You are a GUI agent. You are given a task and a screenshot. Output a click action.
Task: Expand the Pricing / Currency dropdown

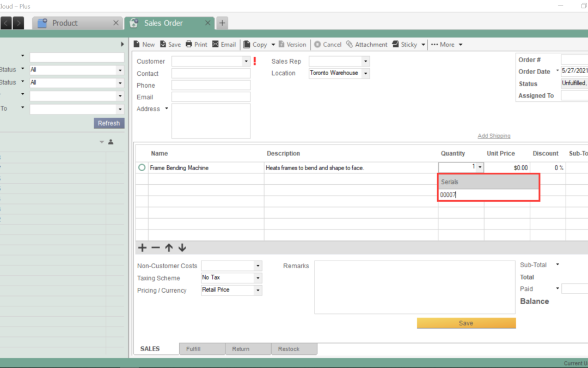(258, 290)
